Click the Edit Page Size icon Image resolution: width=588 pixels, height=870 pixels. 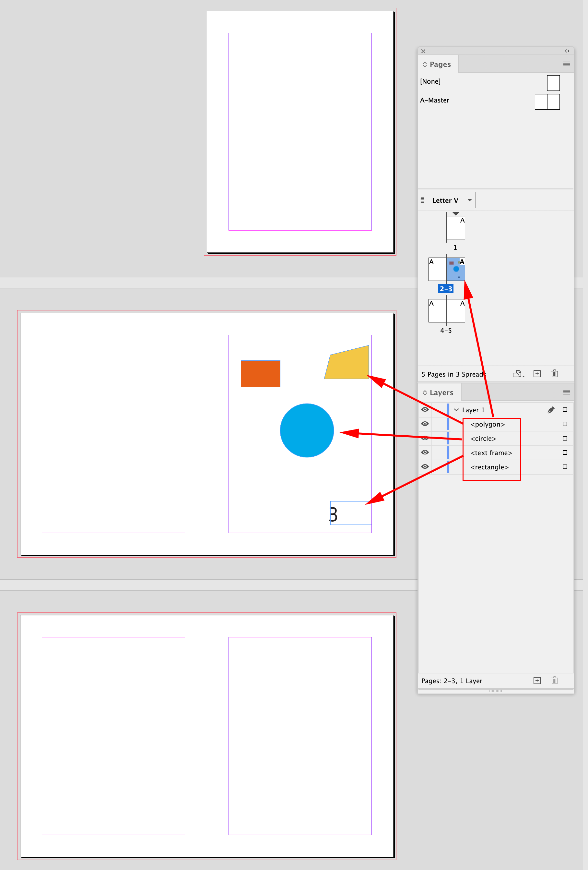(518, 374)
